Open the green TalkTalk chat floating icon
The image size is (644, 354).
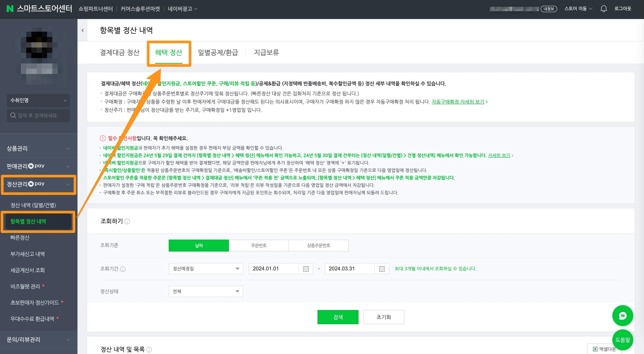pos(623,315)
